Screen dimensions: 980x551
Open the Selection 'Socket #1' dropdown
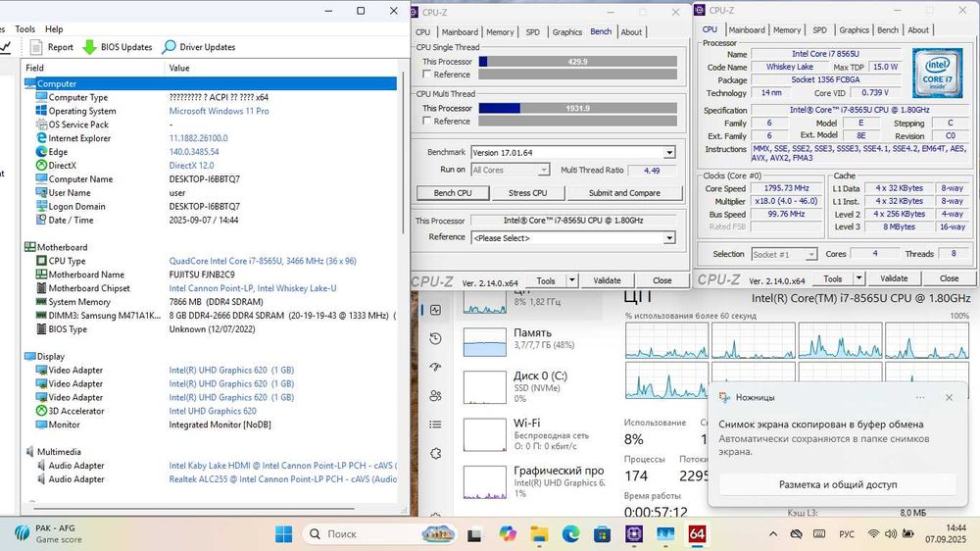784,254
